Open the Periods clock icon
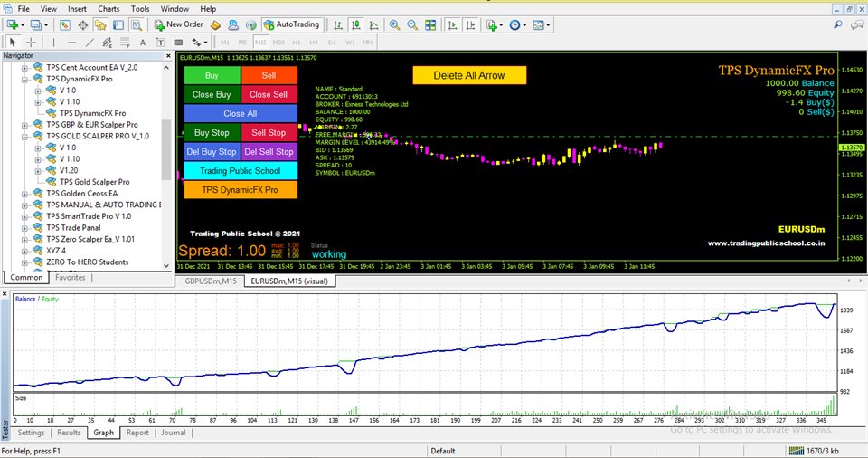Screen dimensions: 868x458 click(x=514, y=25)
